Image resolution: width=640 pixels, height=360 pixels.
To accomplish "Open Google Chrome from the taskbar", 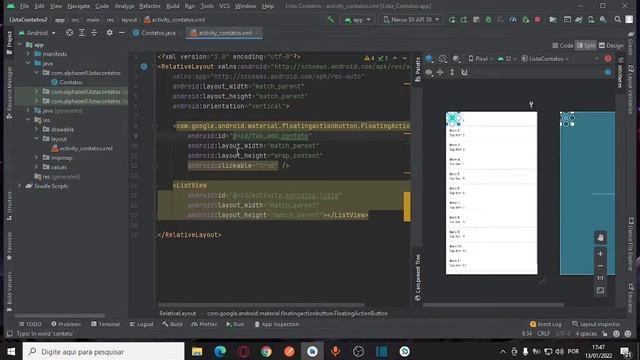I will pos(266,351).
